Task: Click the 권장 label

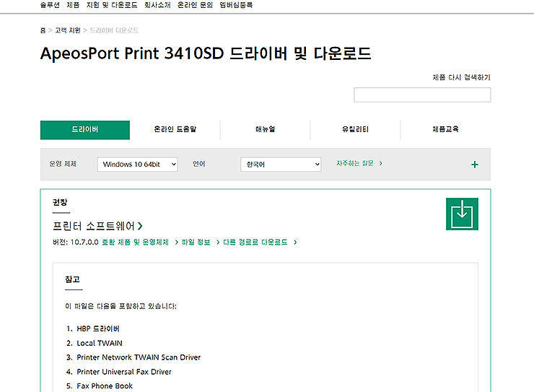Action: [x=60, y=202]
